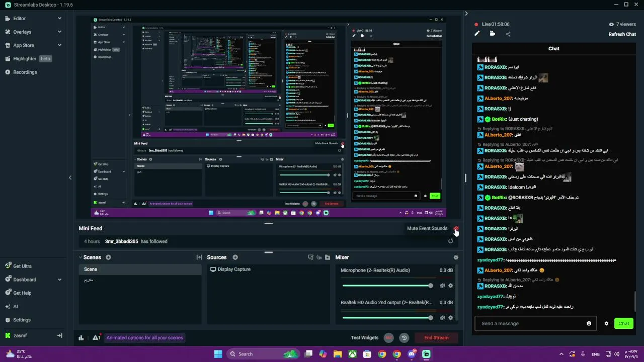Click the taskbar Search box

[x=263, y=354]
